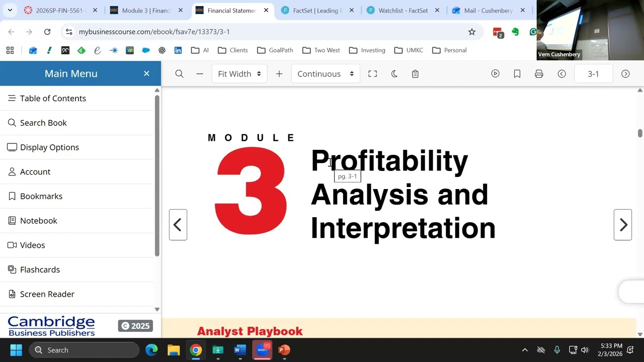
Task: Reload the page in Chrome
Action: pos(47,32)
